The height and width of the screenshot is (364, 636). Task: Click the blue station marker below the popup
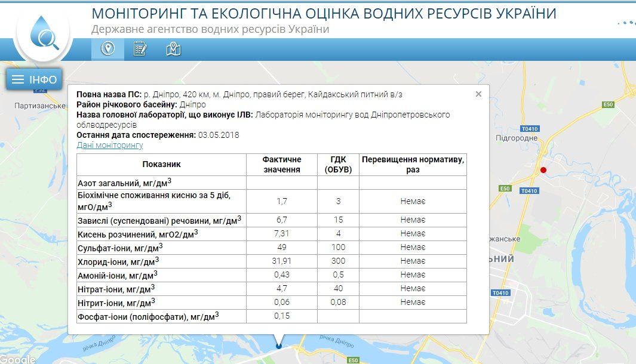278,345
